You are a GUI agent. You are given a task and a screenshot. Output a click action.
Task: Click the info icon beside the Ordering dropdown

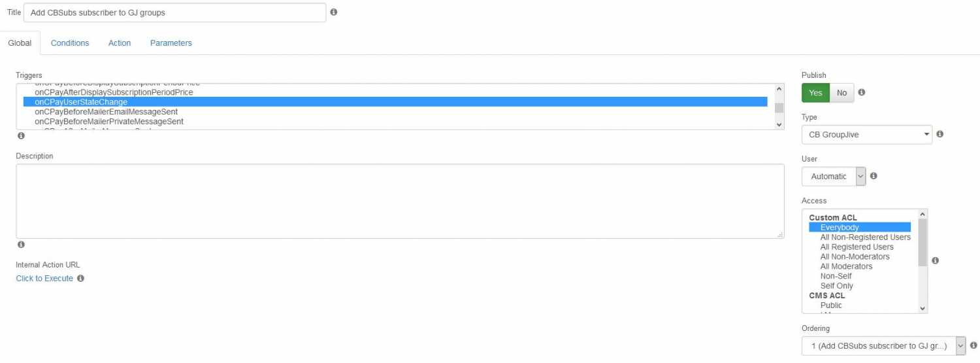[973, 345]
